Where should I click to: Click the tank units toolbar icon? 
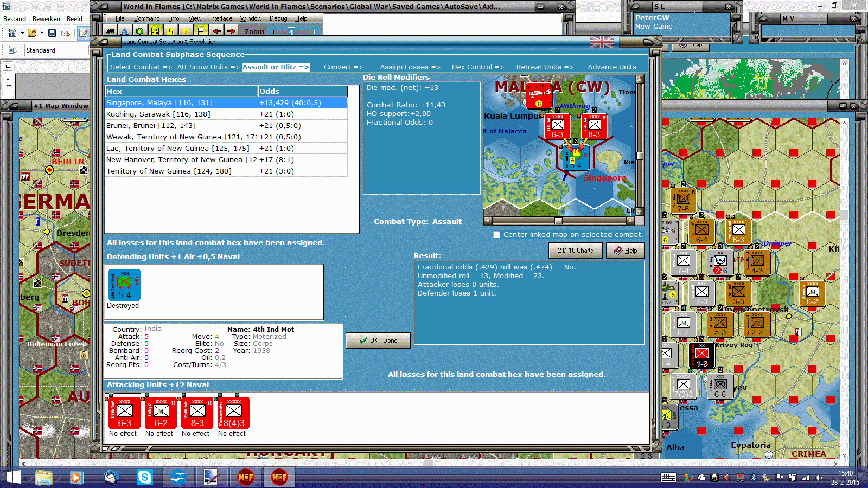click(x=111, y=31)
